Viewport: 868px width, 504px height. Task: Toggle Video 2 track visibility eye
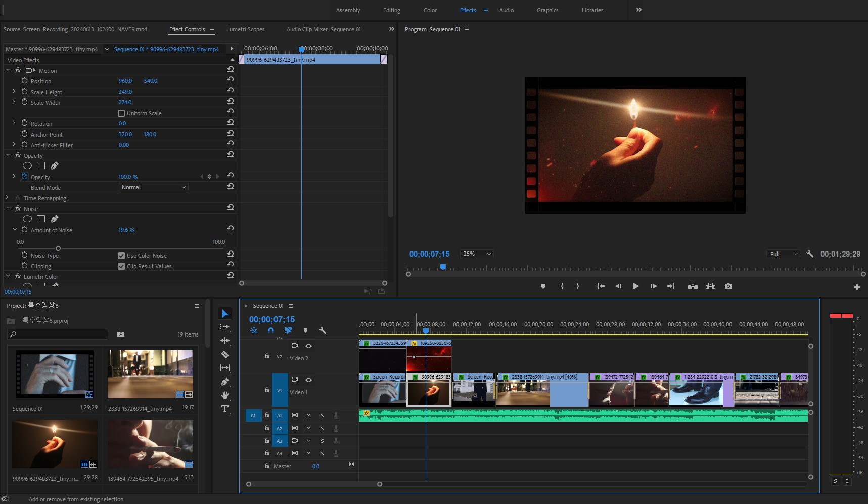click(308, 346)
